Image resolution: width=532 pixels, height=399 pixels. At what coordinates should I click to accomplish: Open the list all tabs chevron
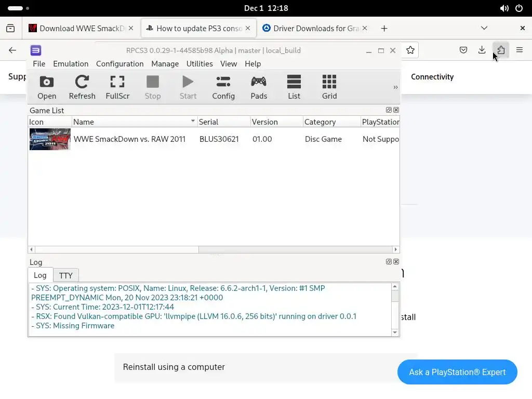click(484, 28)
